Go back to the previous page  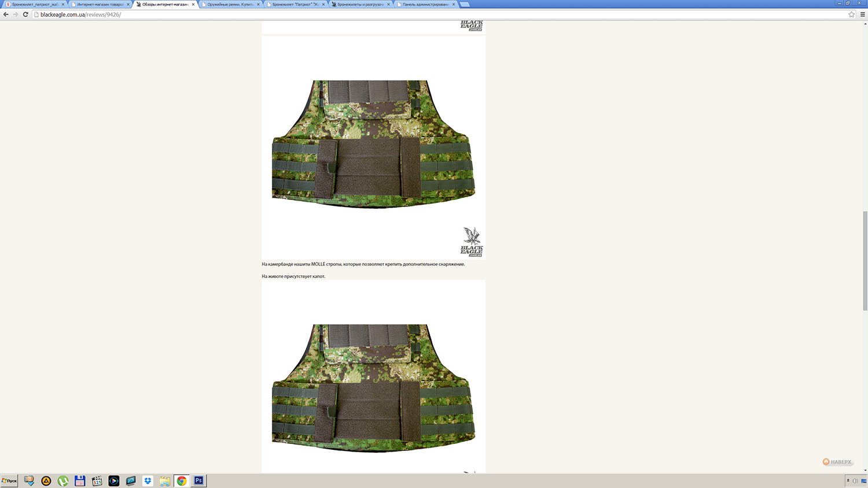pyautogui.click(x=6, y=14)
